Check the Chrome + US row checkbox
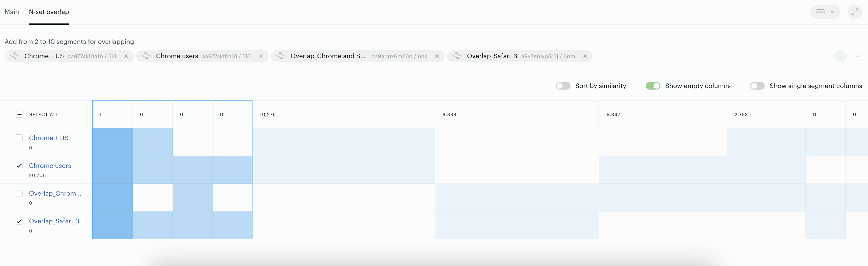The width and height of the screenshot is (868, 266). coord(19,138)
